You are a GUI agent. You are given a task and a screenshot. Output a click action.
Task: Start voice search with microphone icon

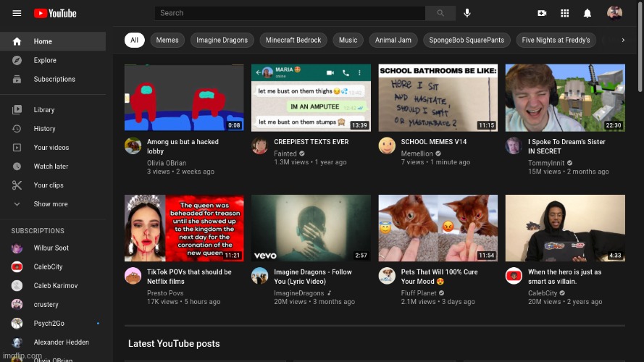click(x=467, y=13)
